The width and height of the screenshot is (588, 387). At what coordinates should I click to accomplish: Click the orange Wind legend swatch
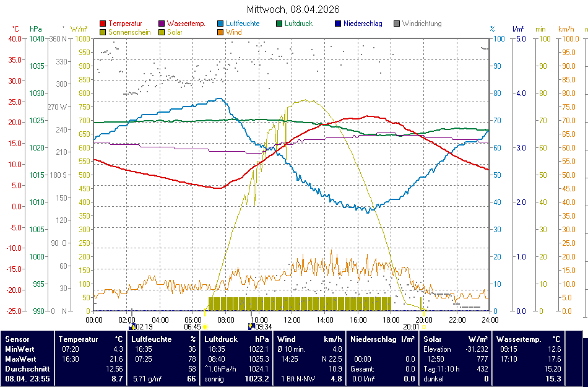pos(221,32)
